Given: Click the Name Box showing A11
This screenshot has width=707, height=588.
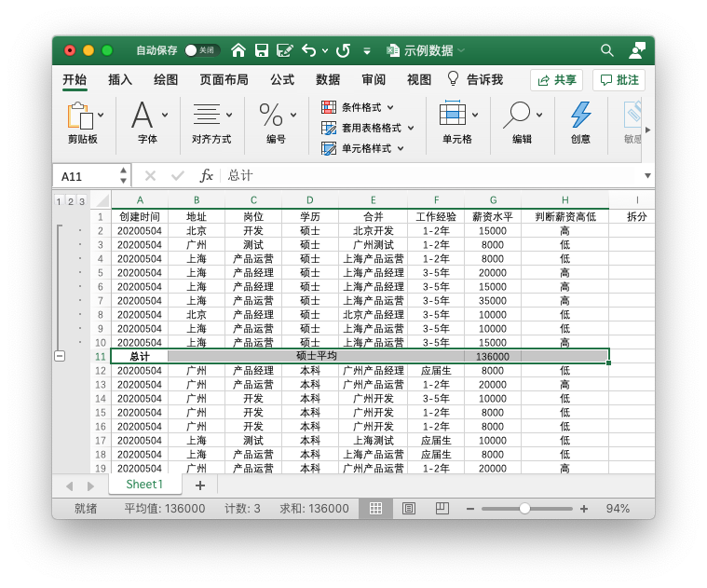Looking at the screenshot, I should (87, 175).
